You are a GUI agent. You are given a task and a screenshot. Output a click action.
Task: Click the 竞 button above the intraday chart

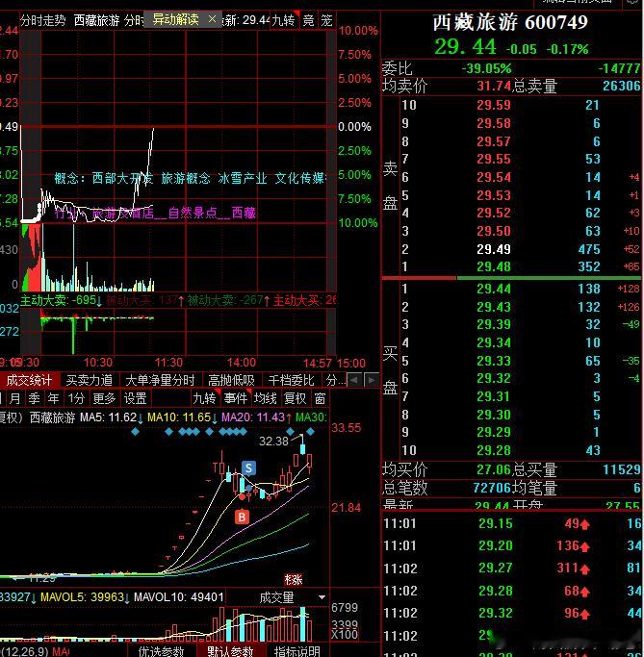pyautogui.click(x=309, y=20)
